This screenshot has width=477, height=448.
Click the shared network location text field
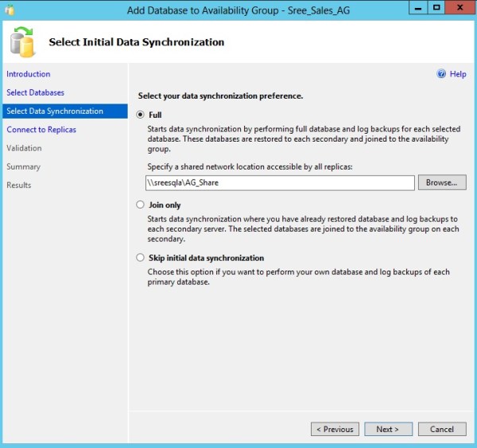[x=280, y=182]
